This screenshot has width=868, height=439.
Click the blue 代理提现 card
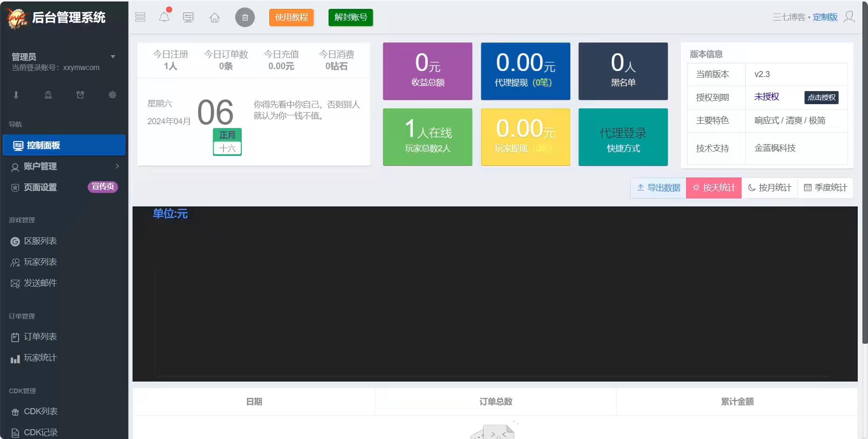(x=525, y=71)
